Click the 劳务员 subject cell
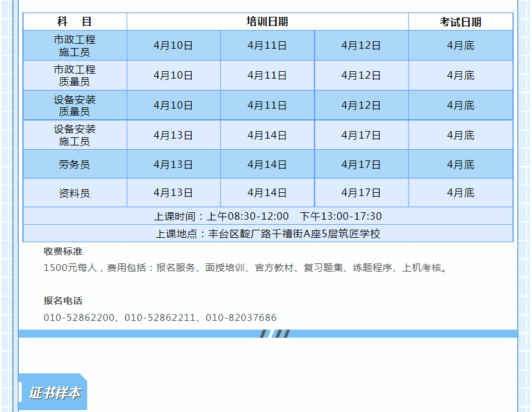Image resolution: width=532 pixels, height=412 pixels. [75, 165]
